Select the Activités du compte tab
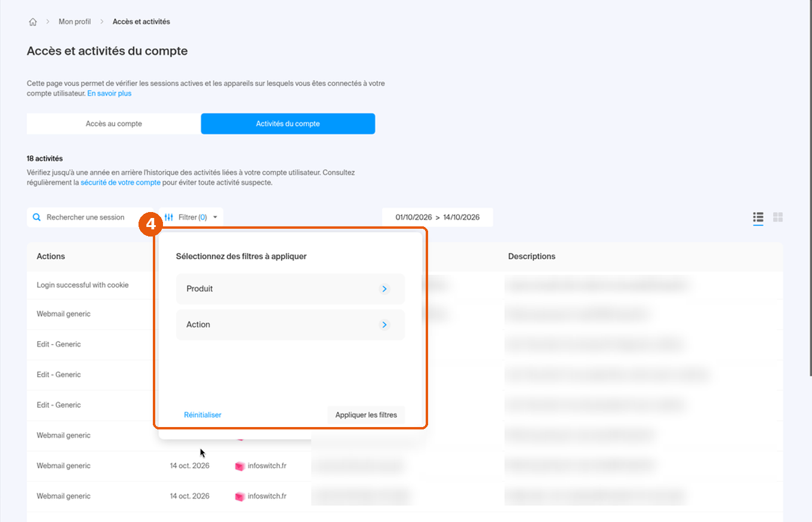Screen dimensions: 812x522 click(288, 124)
